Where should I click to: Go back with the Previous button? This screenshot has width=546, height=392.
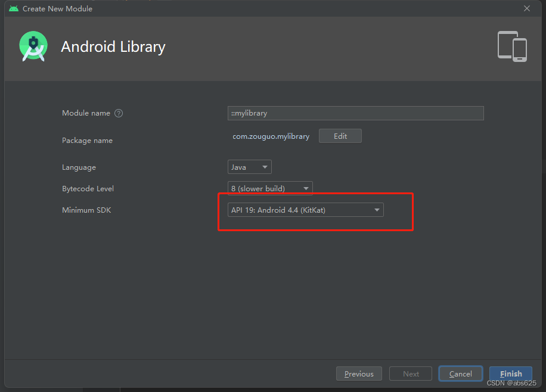click(x=359, y=374)
